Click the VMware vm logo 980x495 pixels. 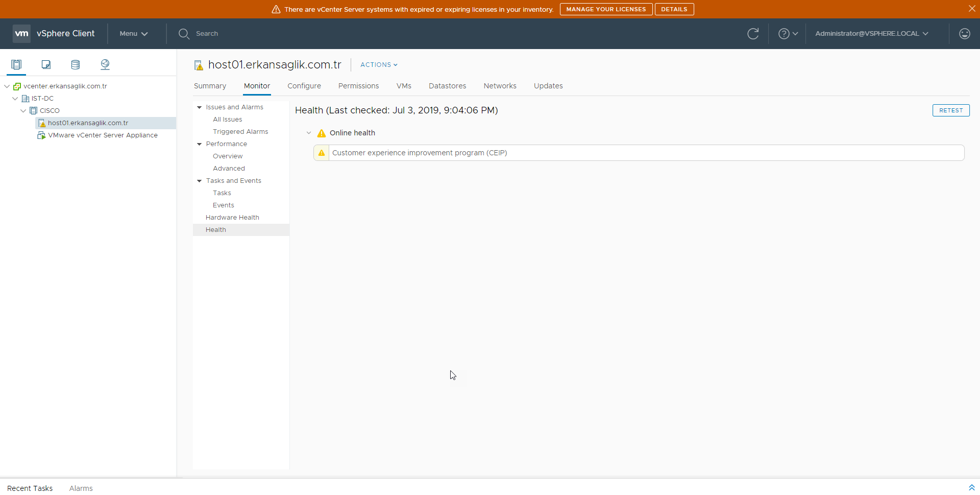coord(21,34)
